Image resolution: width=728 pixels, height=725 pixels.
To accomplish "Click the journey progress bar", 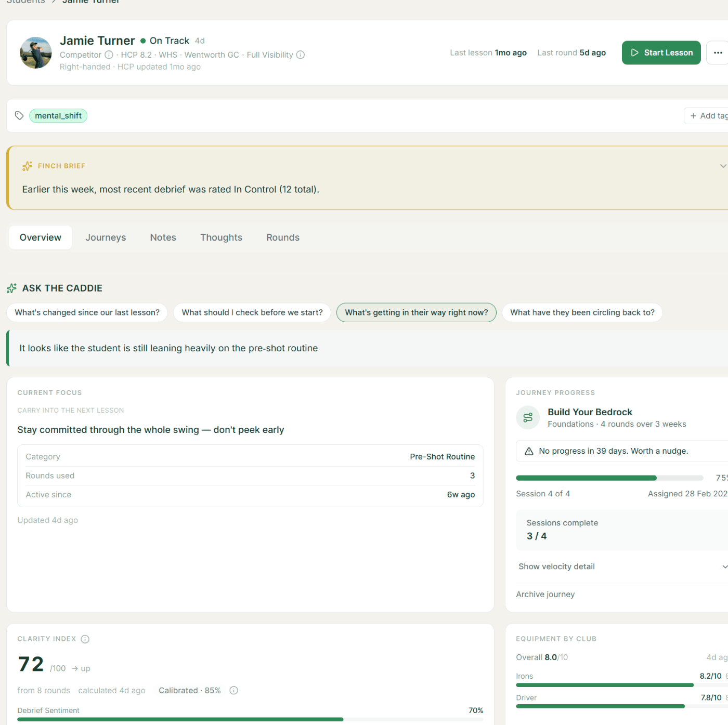I will (x=609, y=478).
